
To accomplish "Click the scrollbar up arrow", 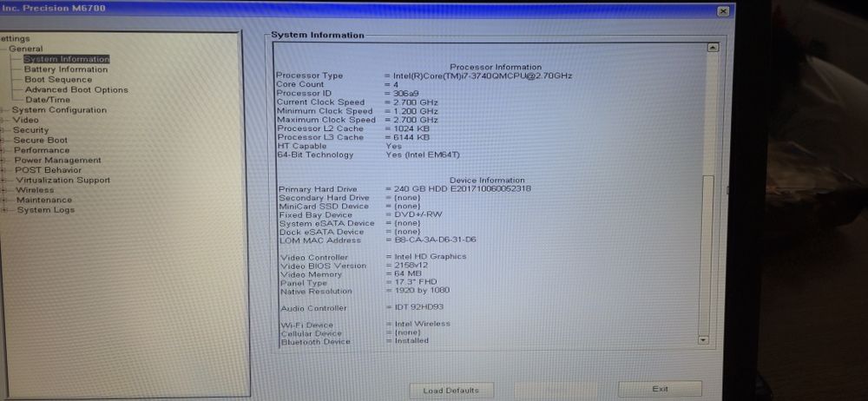I will tap(713, 48).
